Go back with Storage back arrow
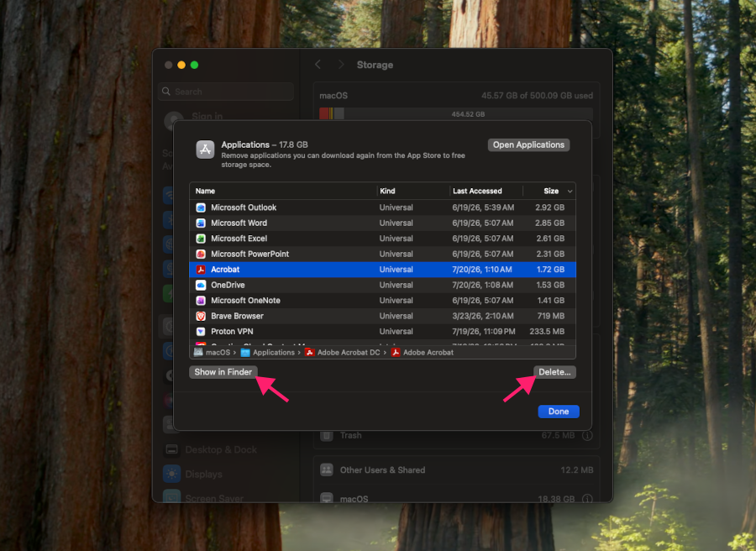The height and width of the screenshot is (551, 756). 318,65
